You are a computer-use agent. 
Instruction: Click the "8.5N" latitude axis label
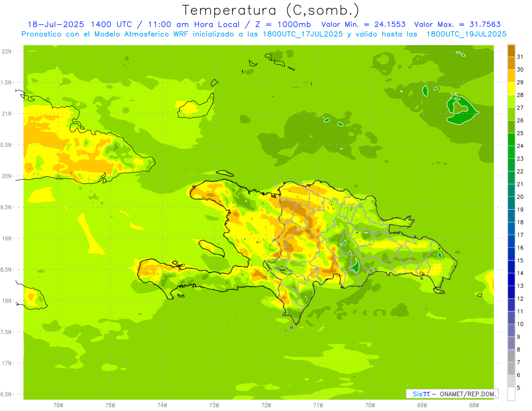click(x=7, y=270)
